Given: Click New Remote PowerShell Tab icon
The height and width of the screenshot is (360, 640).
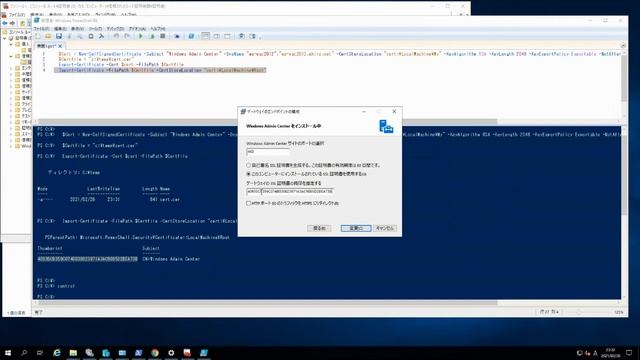Looking at the screenshot, I should [x=177, y=36].
